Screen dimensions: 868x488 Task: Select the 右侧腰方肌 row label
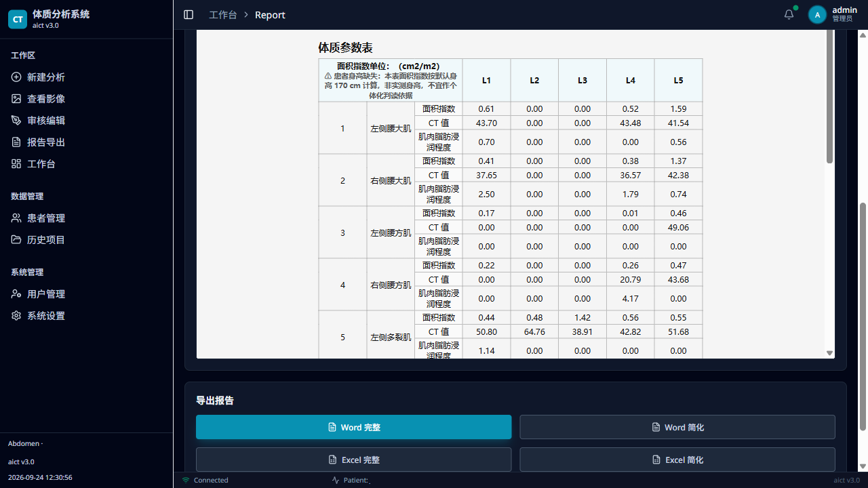pyautogui.click(x=391, y=285)
